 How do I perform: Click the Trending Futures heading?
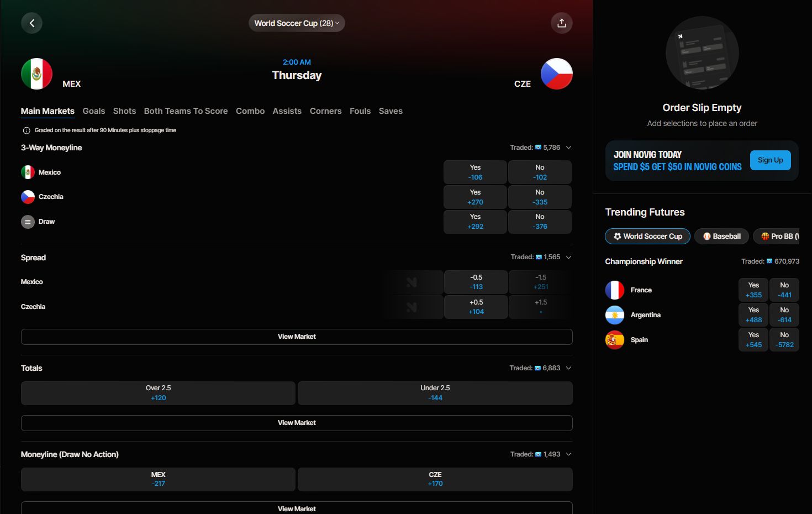click(x=645, y=212)
